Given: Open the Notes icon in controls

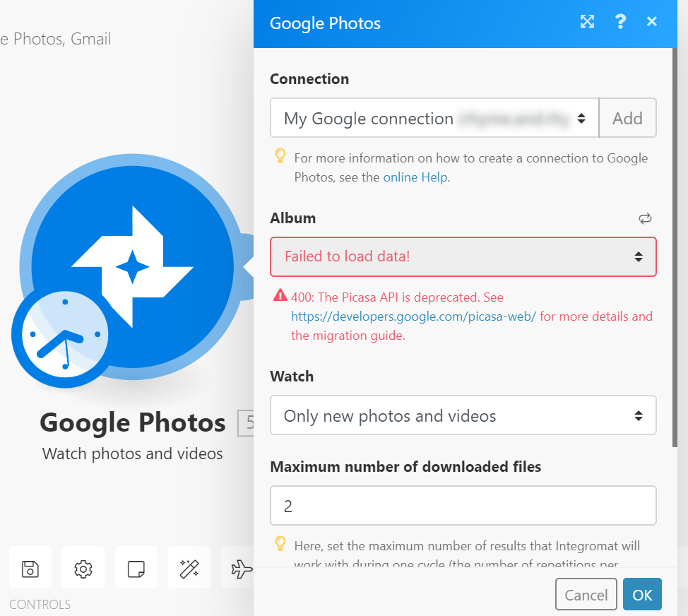Looking at the screenshot, I should (x=136, y=569).
